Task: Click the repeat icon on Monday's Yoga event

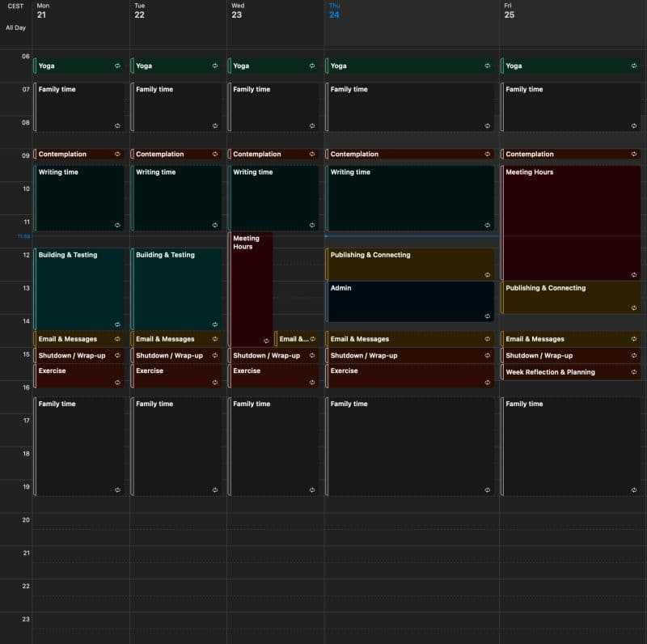Action: (x=117, y=66)
